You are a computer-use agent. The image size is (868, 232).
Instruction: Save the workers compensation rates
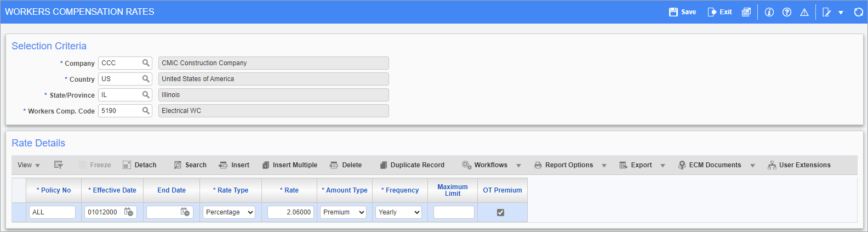[x=683, y=12]
